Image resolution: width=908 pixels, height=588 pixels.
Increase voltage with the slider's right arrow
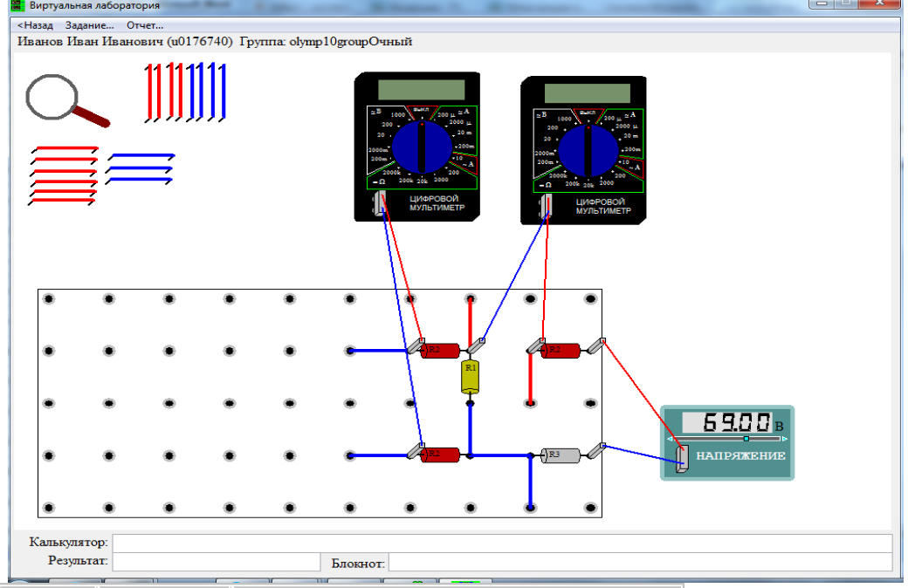pos(785,439)
